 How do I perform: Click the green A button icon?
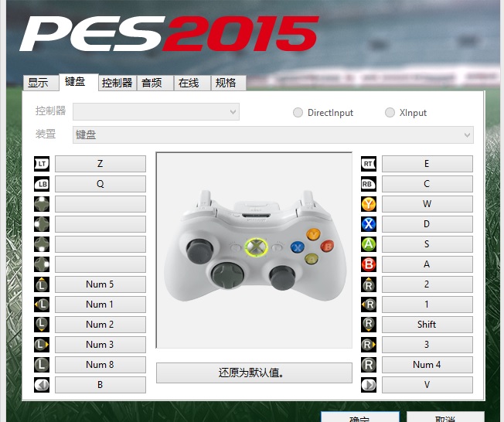[369, 244]
